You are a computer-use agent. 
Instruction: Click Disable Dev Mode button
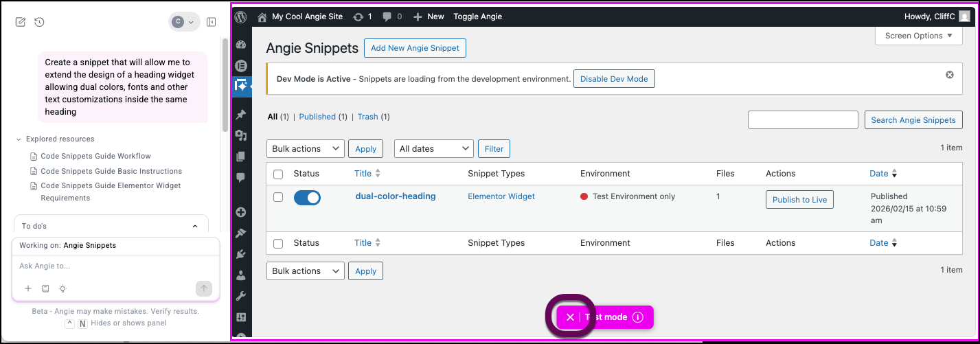(614, 79)
